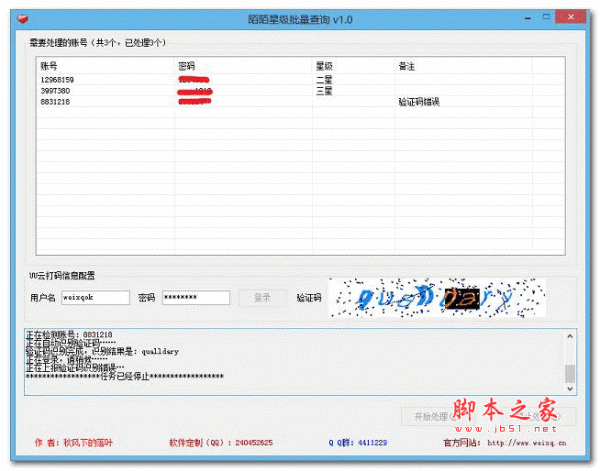Click the 验证码错误 remark cell
The height and width of the screenshot is (471, 600).
(419, 102)
